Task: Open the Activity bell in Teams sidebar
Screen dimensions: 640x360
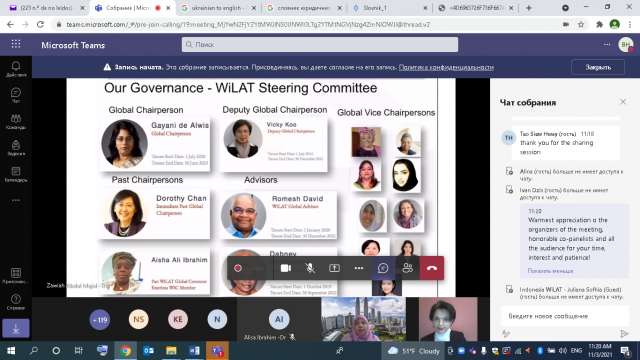Action: pos(16,69)
